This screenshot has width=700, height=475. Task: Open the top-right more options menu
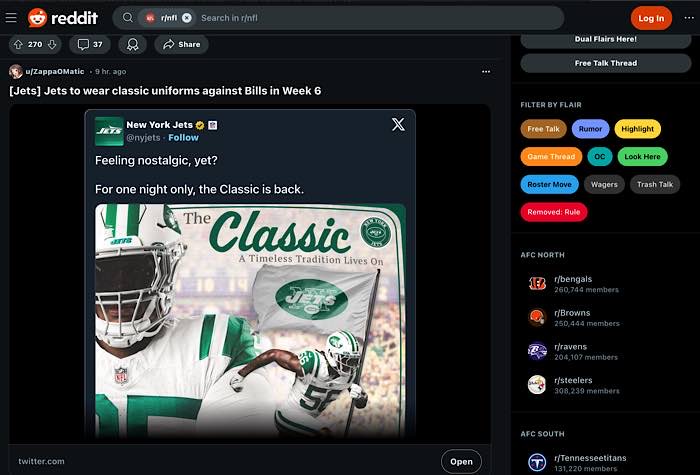click(x=689, y=18)
